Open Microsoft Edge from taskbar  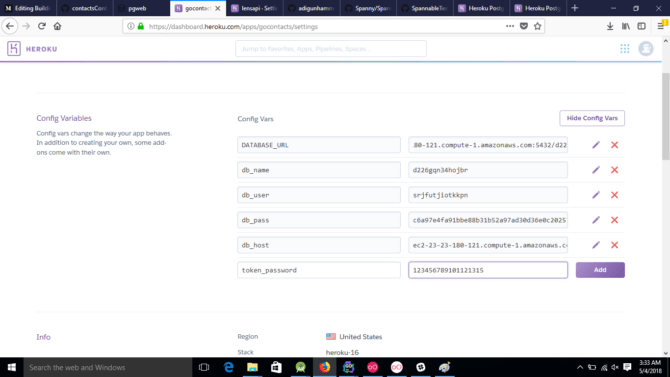[229, 367]
